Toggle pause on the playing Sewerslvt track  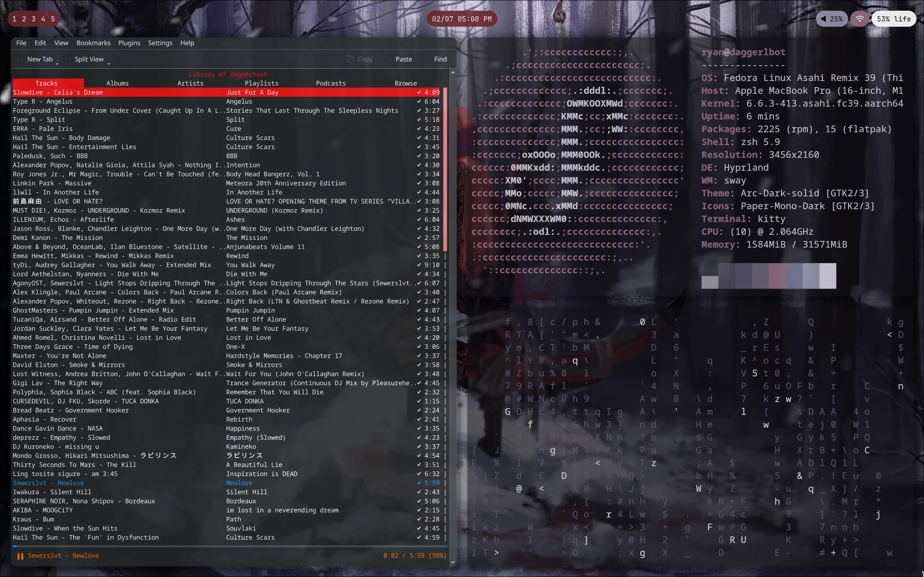[20, 556]
